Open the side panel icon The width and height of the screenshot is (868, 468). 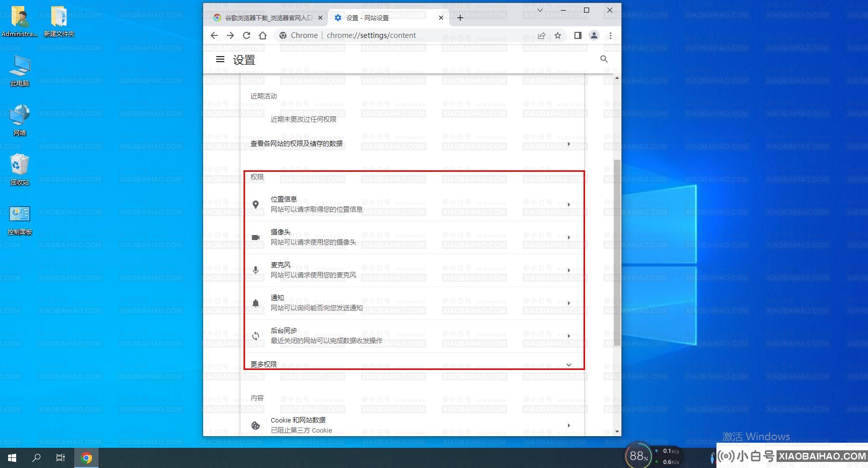coord(578,35)
